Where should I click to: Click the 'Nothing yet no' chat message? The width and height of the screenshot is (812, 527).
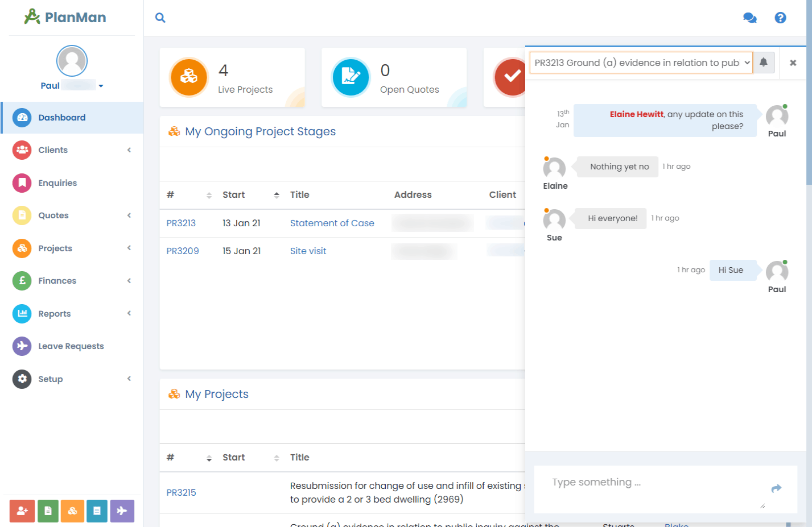(619, 167)
